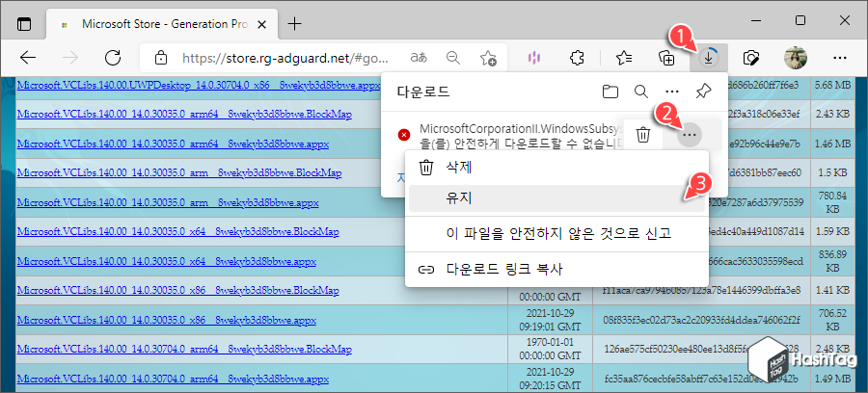868x393 pixels.
Task: Click the 836.89 KB size cell
Action: [832, 260]
